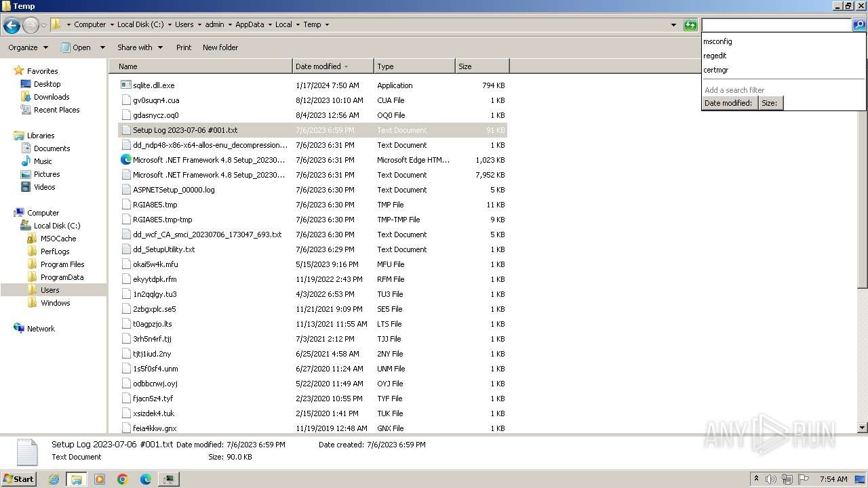868x488 pixels.
Task: Open the Windows folder in tree
Action: (55, 303)
